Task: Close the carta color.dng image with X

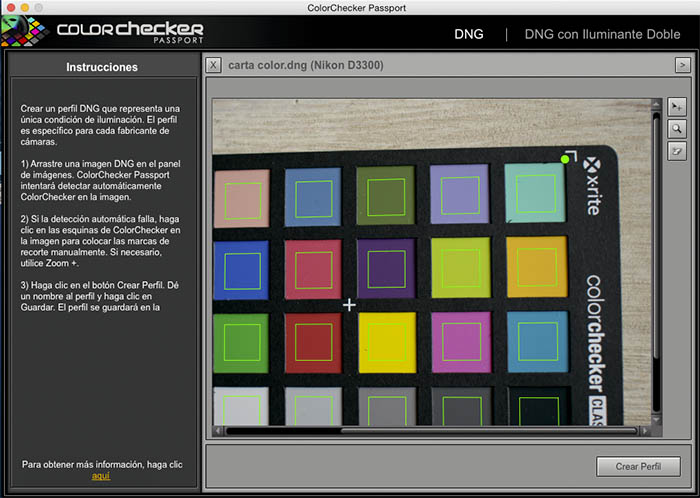Action: (x=213, y=65)
